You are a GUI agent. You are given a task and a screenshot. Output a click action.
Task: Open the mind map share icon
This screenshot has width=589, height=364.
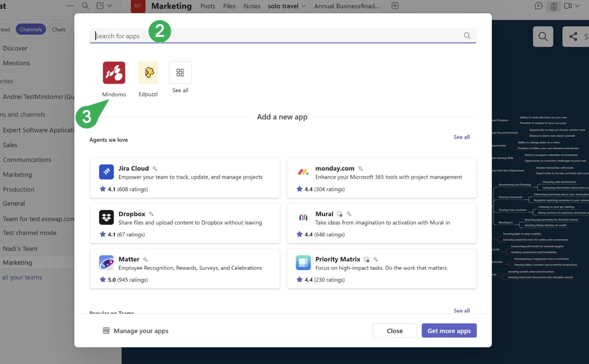[573, 36]
